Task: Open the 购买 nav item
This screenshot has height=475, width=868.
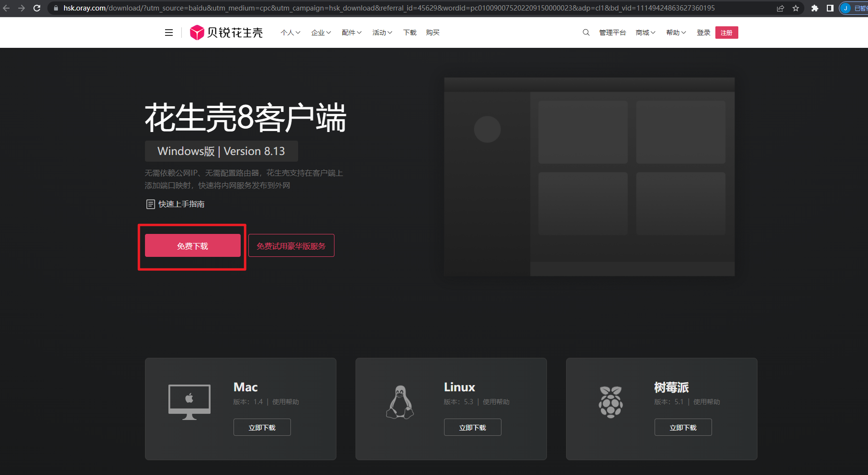Action: (x=433, y=33)
